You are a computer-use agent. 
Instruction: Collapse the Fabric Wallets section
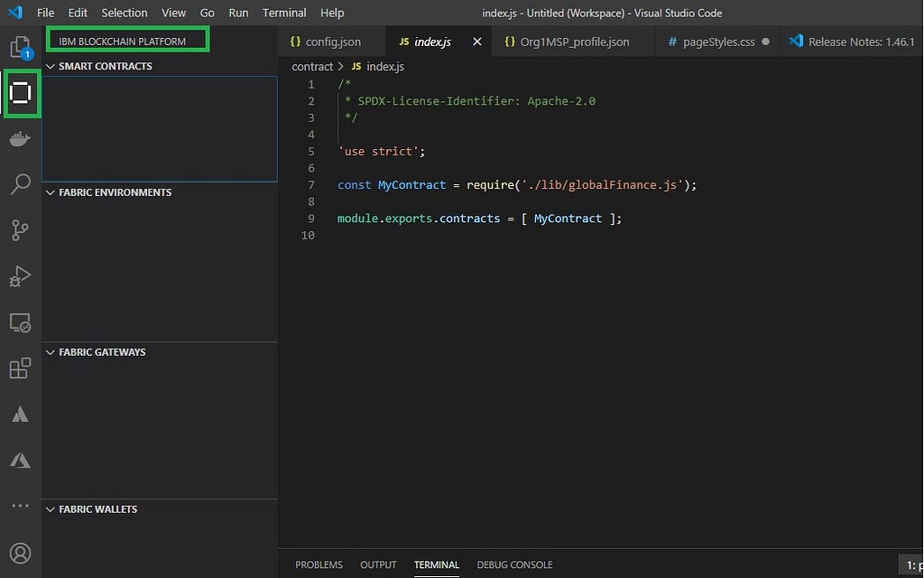[x=51, y=509]
